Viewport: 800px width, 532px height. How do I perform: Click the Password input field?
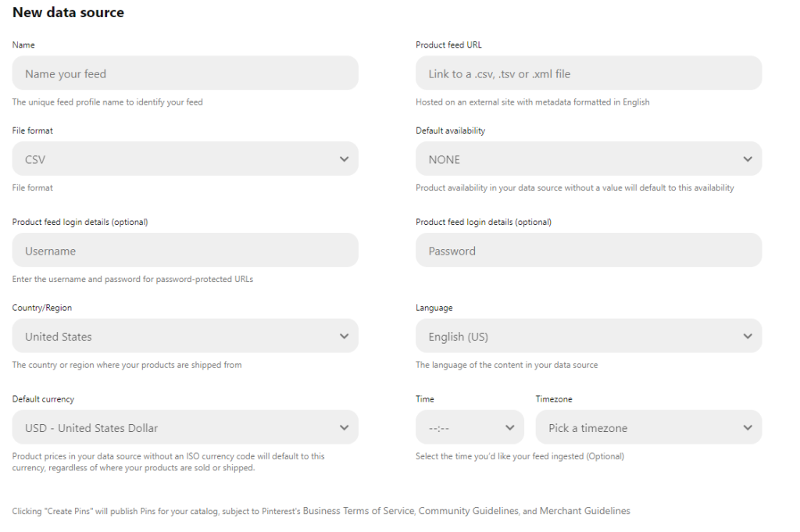(588, 251)
